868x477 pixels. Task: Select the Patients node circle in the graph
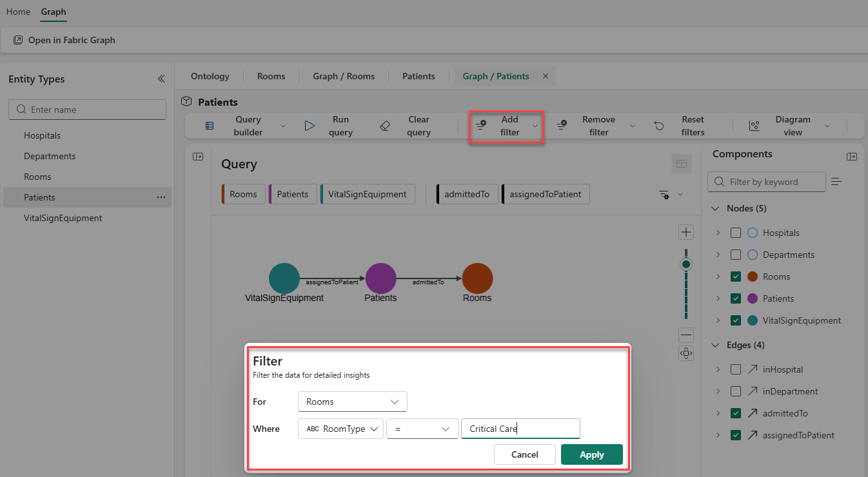pyautogui.click(x=380, y=279)
